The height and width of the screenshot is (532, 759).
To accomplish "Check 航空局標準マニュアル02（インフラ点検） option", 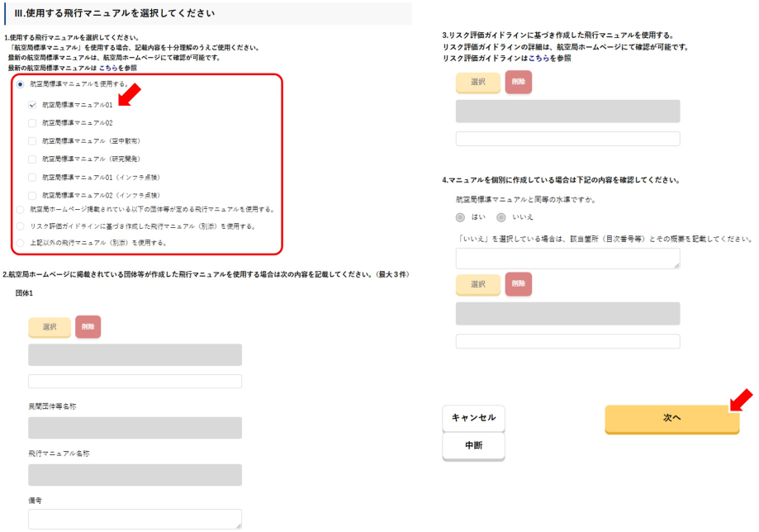I will point(32,195).
